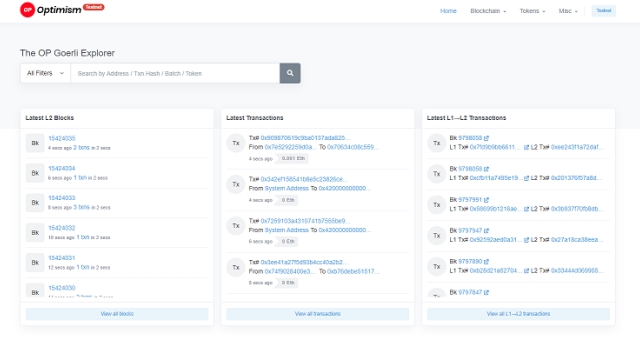Screen dimensions: 640x360
Task: Click the red Testnet badge near logo
Action: click(93, 7)
